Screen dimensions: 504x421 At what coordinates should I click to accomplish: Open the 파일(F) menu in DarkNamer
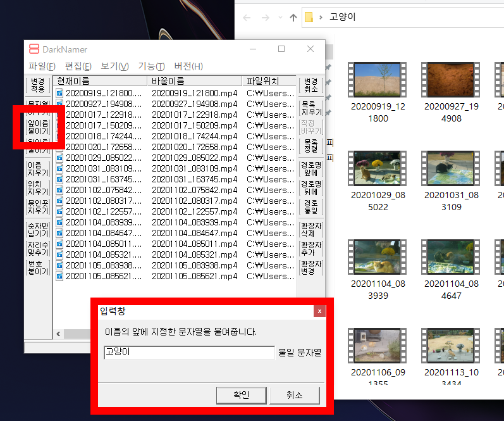pyautogui.click(x=42, y=66)
